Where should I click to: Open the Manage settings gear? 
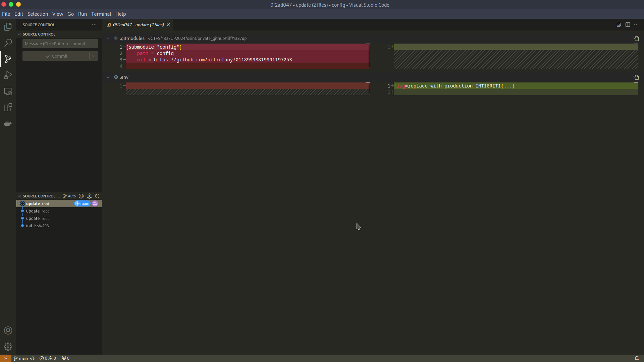tap(8, 347)
